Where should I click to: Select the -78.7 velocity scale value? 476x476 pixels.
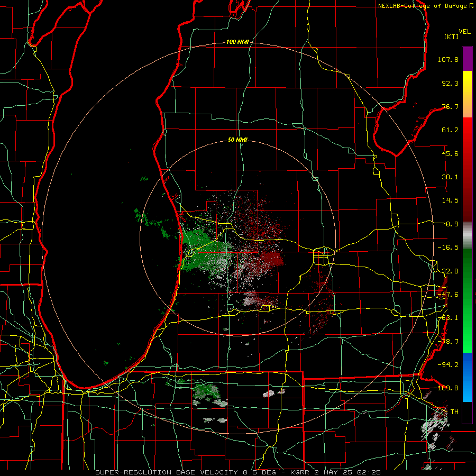pyautogui.click(x=448, y=342)
